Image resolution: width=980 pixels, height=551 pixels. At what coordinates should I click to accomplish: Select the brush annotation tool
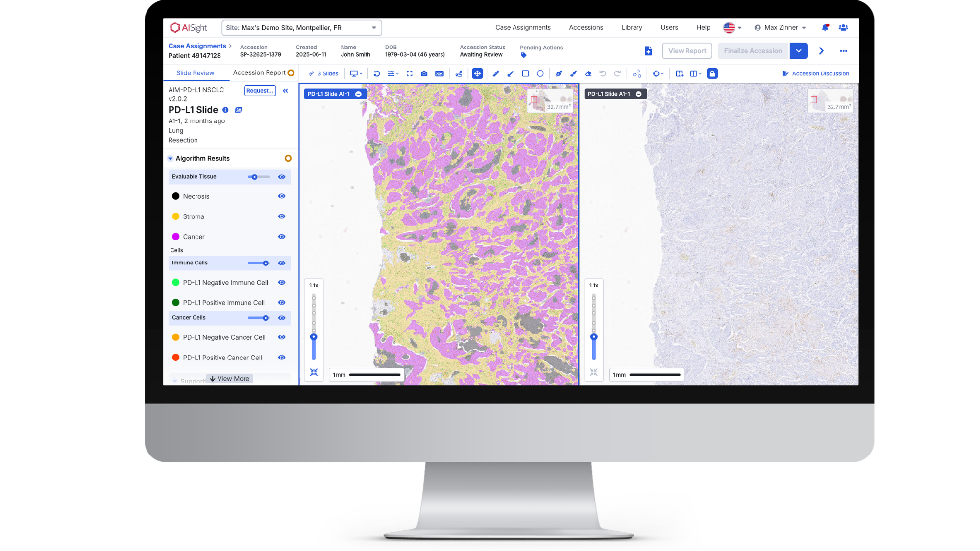(573, 73)
